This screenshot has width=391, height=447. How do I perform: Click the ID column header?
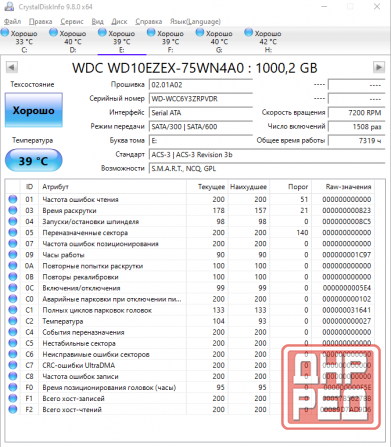29,187
